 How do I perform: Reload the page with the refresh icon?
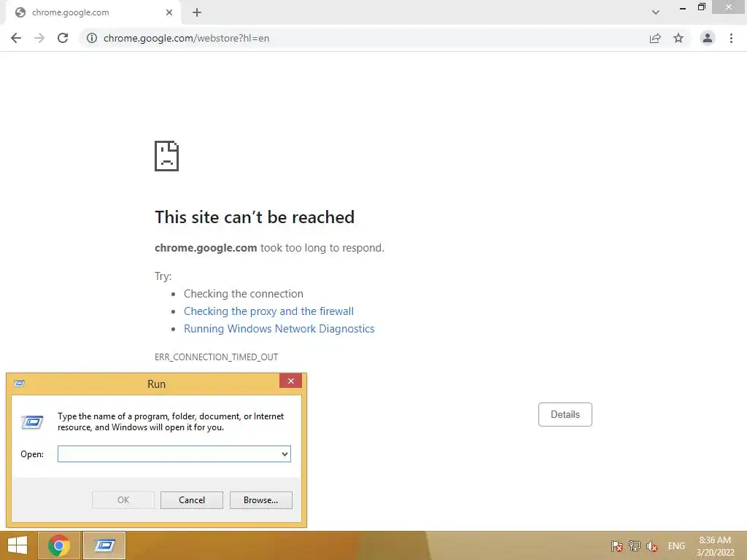tap(63, 38)
